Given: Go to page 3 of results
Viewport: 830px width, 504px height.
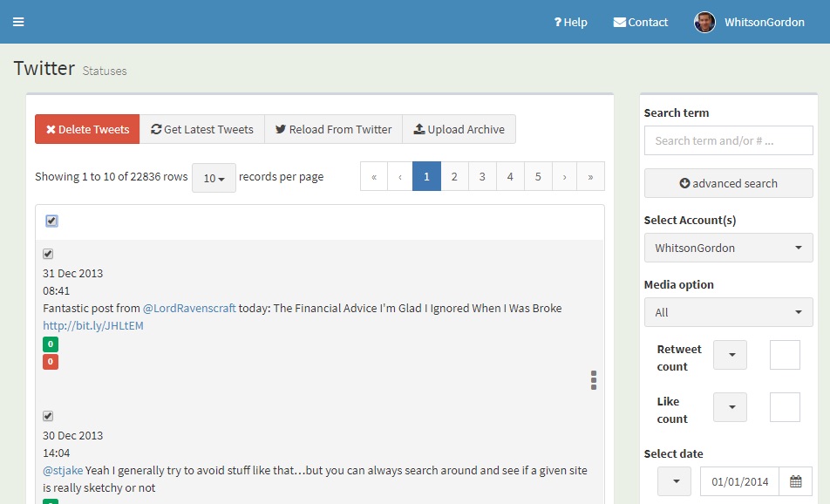Looking at the screenshot, I should point(482,176).
